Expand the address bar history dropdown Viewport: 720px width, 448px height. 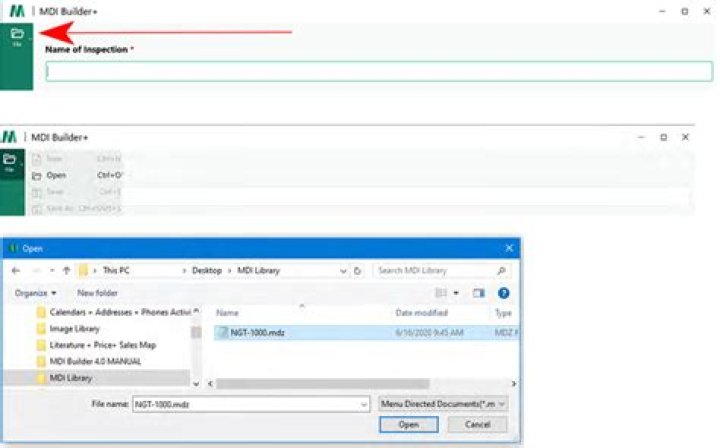coord(343,271)
